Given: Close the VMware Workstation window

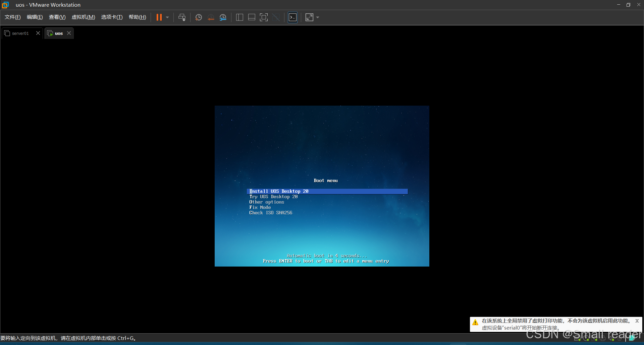Looking at the screenshot, I should [639, 5].
